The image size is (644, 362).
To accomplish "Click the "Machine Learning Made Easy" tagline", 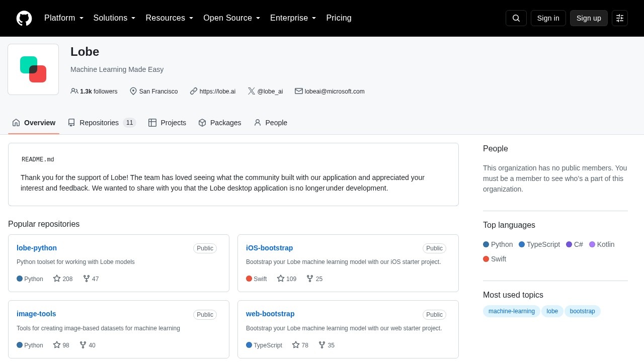I will [117, 69].
